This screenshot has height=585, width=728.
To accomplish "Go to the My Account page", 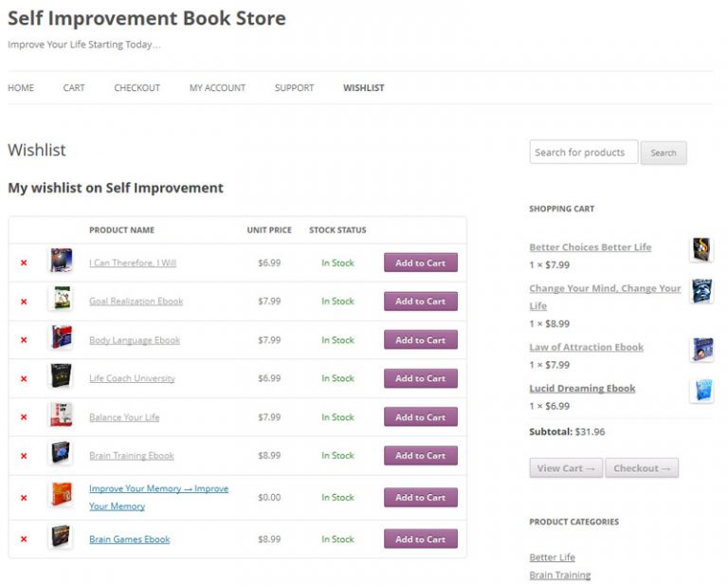I will pos(217,88).
